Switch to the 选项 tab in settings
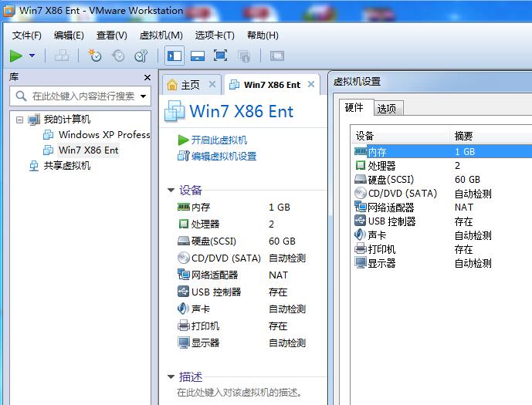The height and width of the screenshot is (405, 532). pyautogui.click(x=387, y=109)
